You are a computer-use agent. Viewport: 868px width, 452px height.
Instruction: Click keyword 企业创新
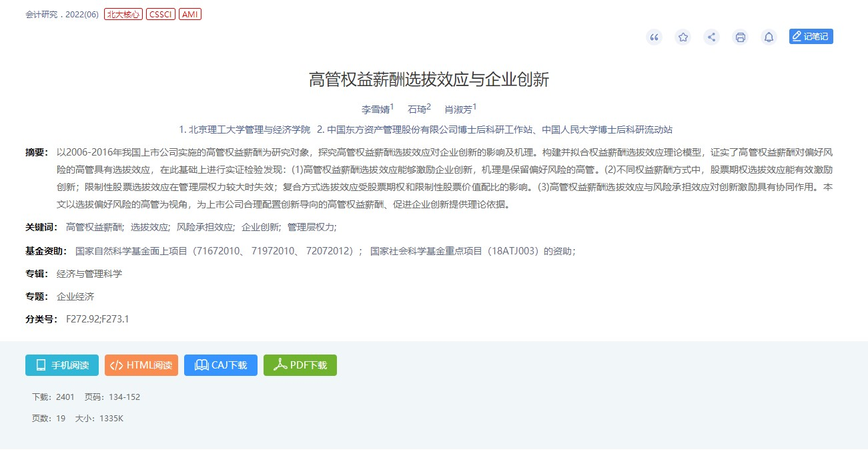pyautogui.click(x=260, y=227)
